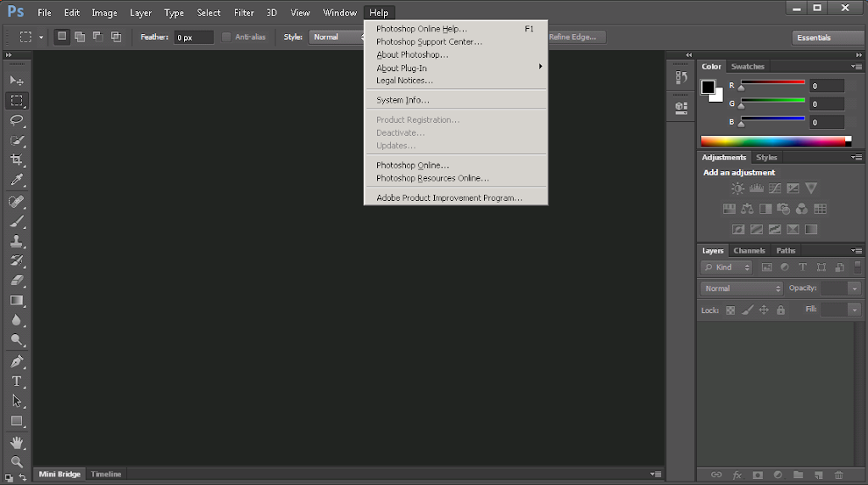Enable Subtract from selection mode
Viewport: 868px width, 485px height.
coord(98,36)
